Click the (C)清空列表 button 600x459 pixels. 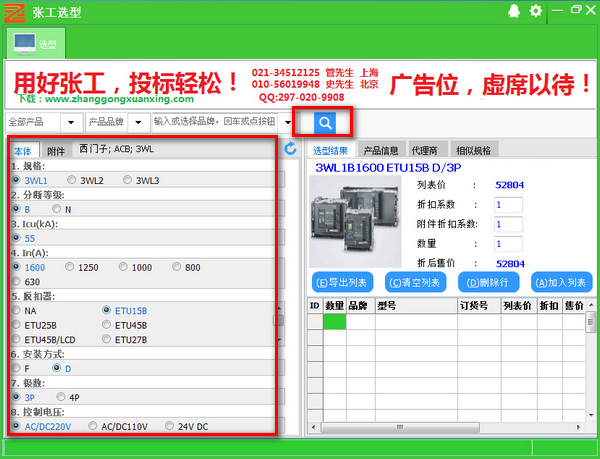415,283
